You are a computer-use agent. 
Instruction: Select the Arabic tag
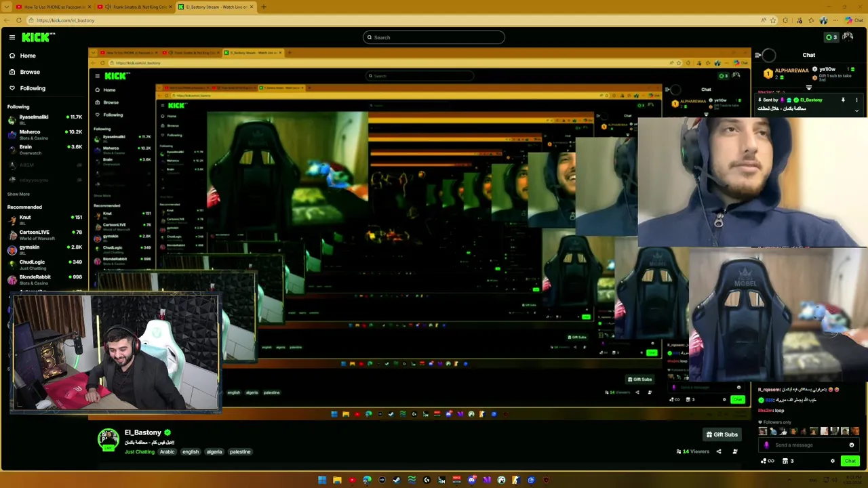click(x=167, y=452)
